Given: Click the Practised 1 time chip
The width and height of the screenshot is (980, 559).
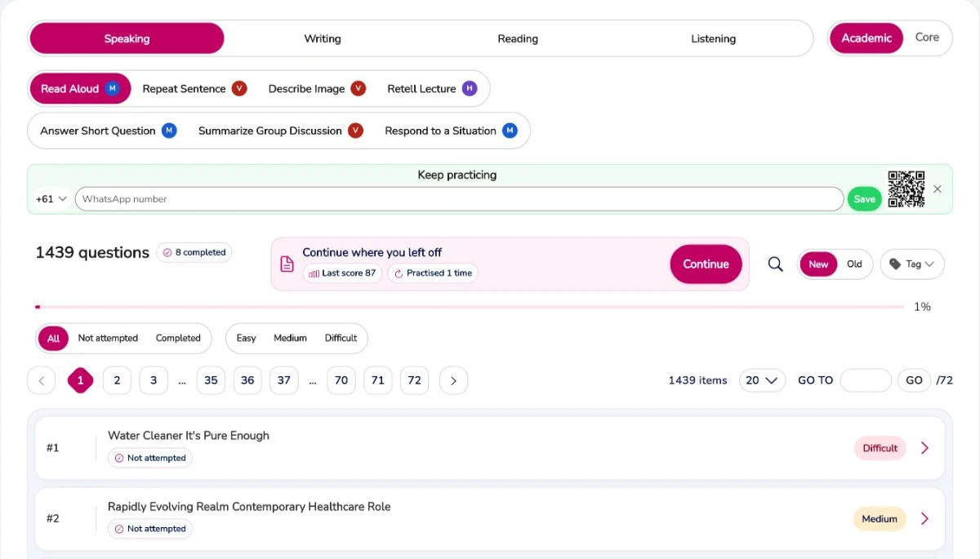Looking at the screenshot, I should tap(433, 273).
